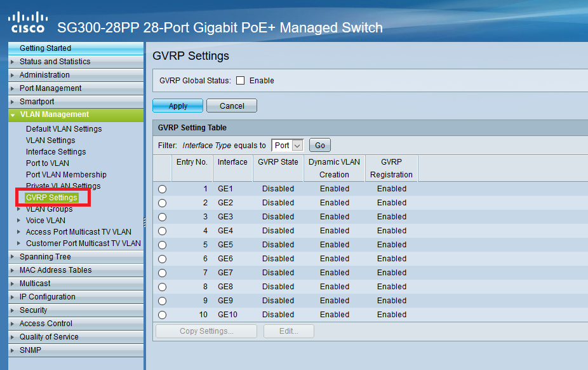Expand the MAC Address Tables arrow
This screenshot has height=370, width=588.
pos(12,270)
